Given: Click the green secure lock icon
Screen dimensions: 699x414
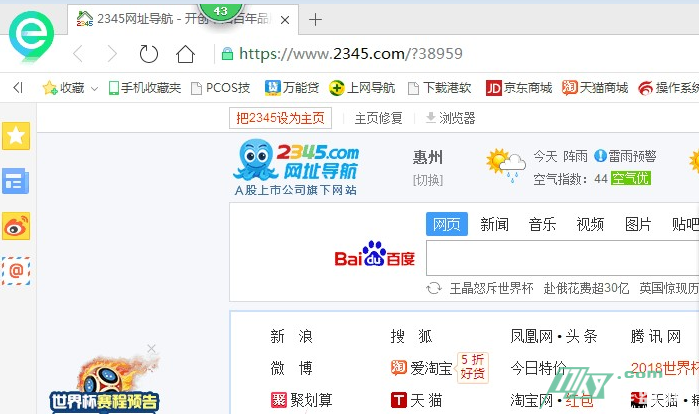Looking at the screenshot, I should (227, 54).
